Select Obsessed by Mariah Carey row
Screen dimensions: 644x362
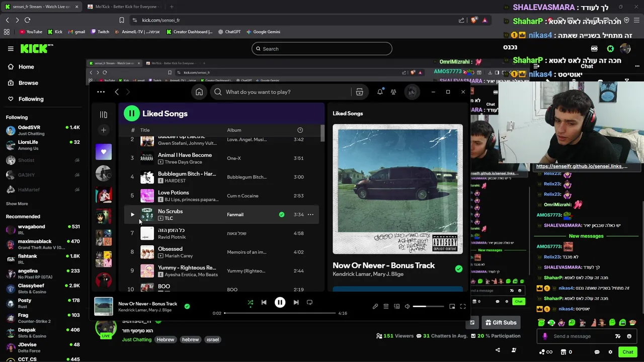(x=222, y=252)
